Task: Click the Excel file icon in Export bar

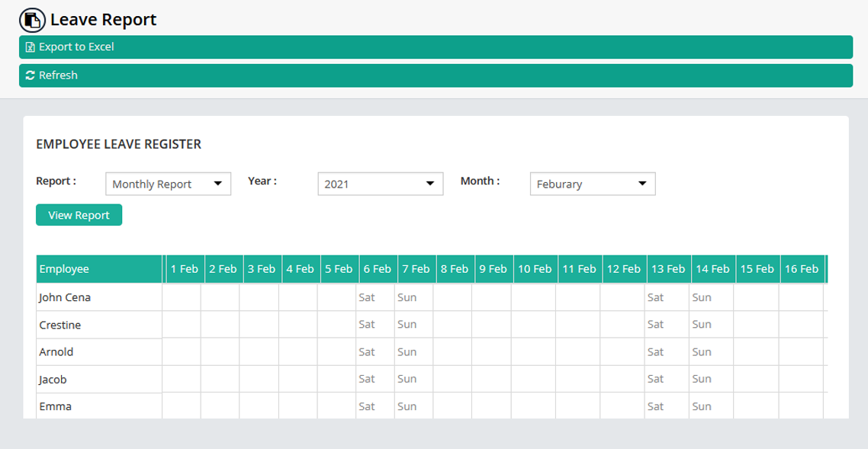Action: (x=31, y=47)
